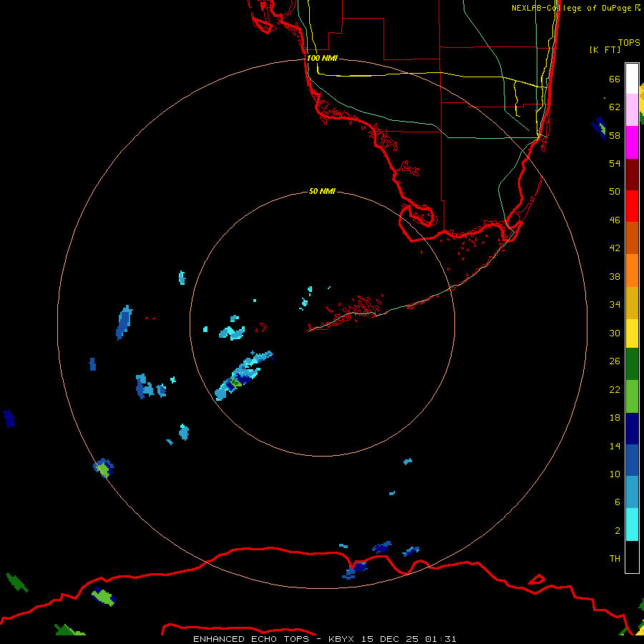Click the 26 legend value
The width and height of the screenshot is (644, 644).
(615, 361)
